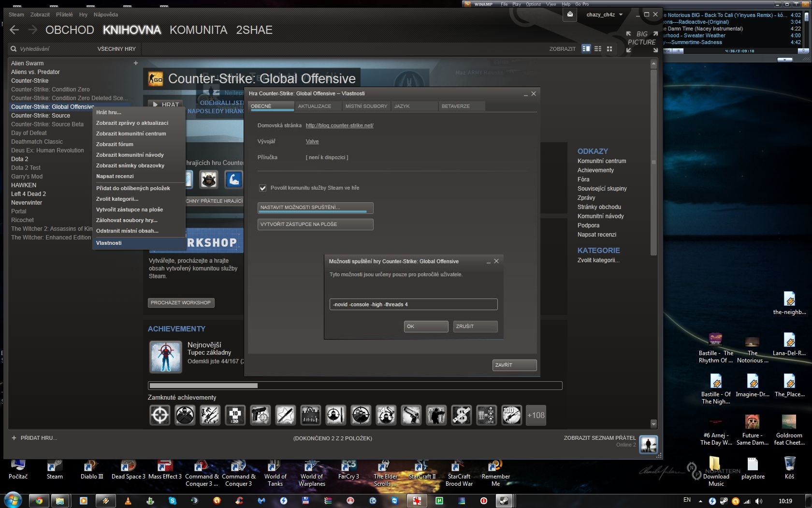Click the launch options text field
The width and height of the screenshot is (812, 508).
[x=413, y=304]
